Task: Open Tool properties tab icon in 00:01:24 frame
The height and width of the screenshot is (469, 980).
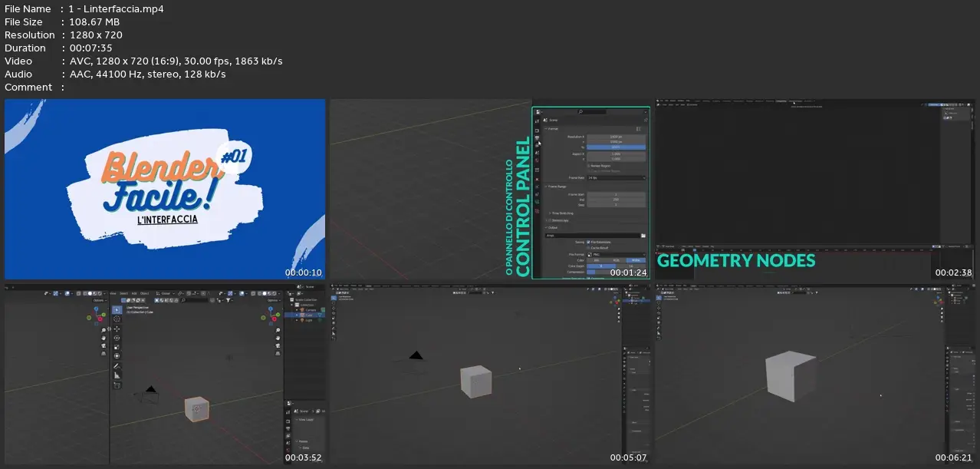Action: coord(537,122)
